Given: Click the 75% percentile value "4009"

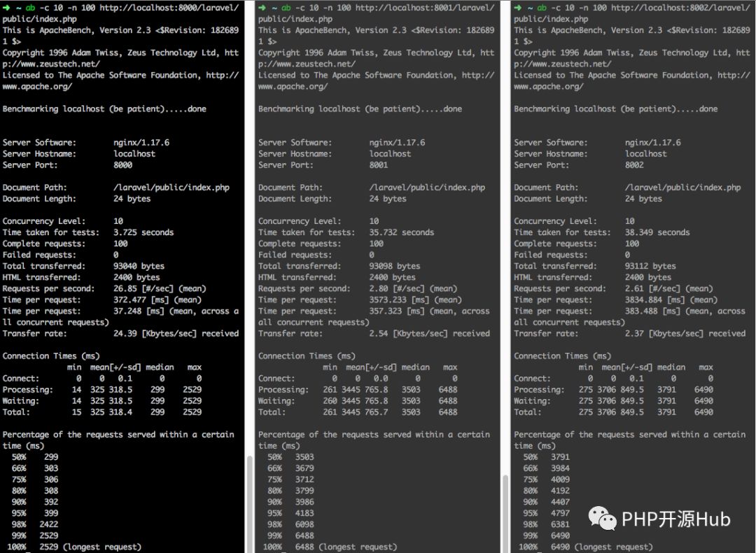Looking at the screenshot, I should [x=560, y=479].
